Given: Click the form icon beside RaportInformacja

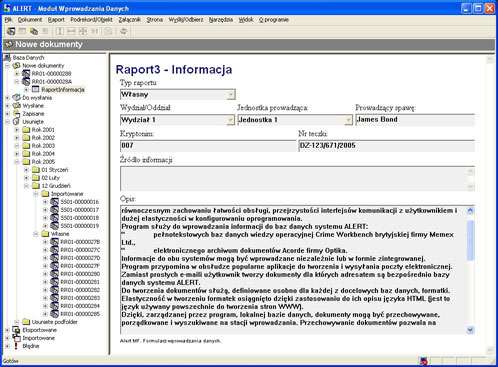Looking at the screenshot, I should (35, 89).
